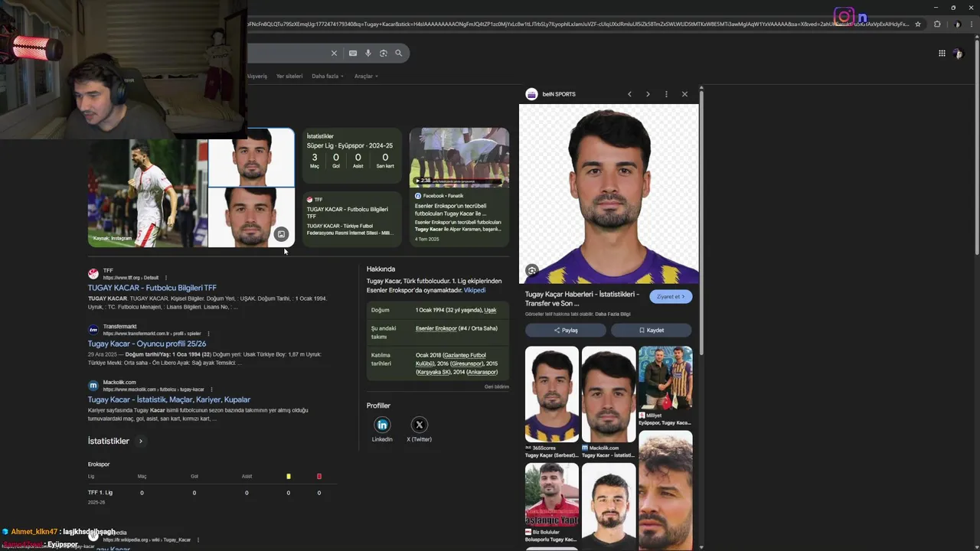Click the Hakkında heading
980x551 pixels.
point(381,269)
